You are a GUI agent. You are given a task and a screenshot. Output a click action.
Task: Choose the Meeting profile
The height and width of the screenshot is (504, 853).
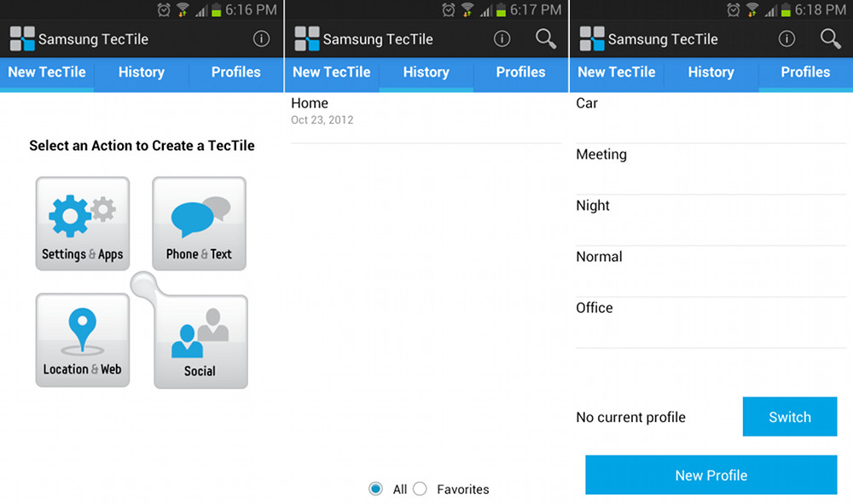point(711,169)
